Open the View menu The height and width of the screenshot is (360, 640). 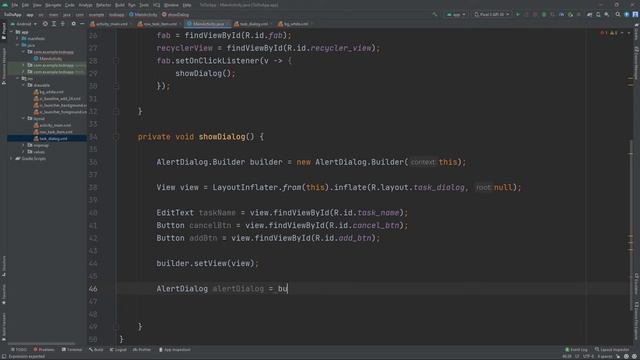[x=37, y=5]
